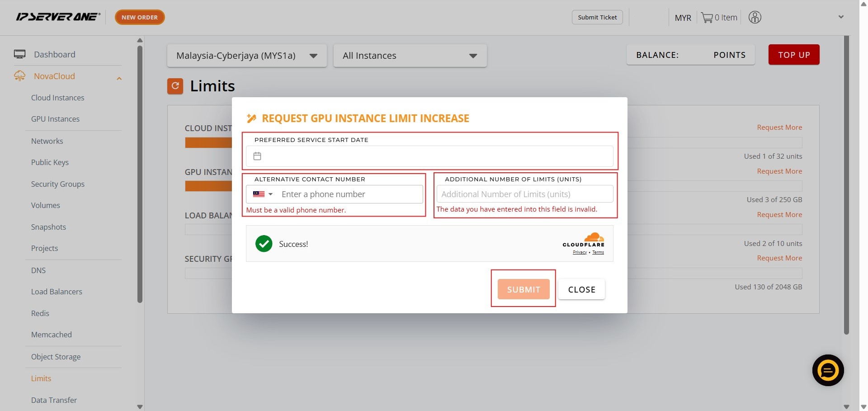Collapse the NovaCloud menu chevron
Image resolution: width=868 pixels, height=411 pixels.
click(x=119, y=79)
